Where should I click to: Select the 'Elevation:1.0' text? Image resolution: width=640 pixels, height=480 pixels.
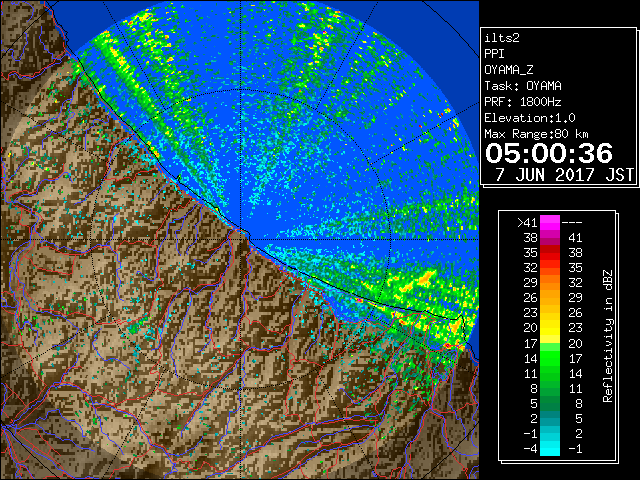point(530,118)
